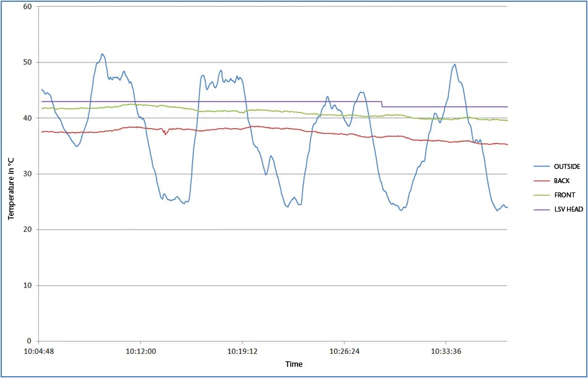Click the blue OUTSIDE legend line swatch
Viewport: 588px width, 378px height.
click(x=539, y=166)
